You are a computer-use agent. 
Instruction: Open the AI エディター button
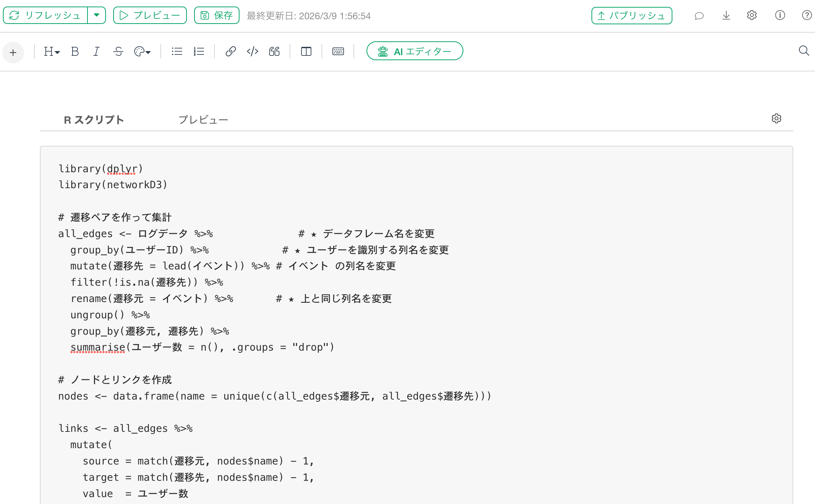coord(414,51)
